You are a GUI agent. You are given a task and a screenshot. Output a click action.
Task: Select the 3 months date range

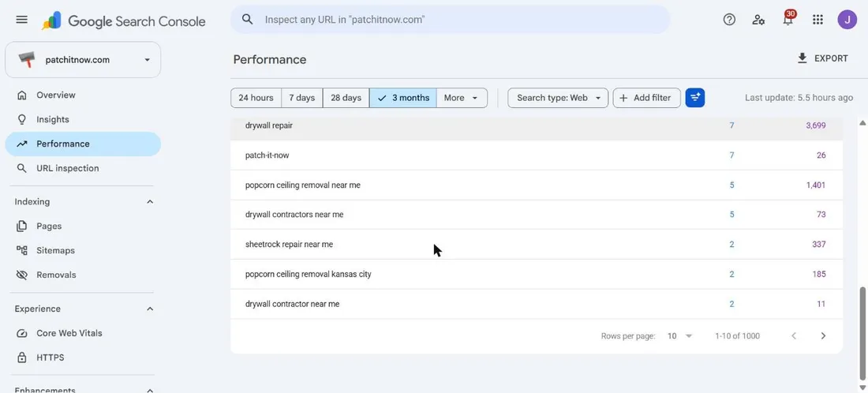point(403,98)
